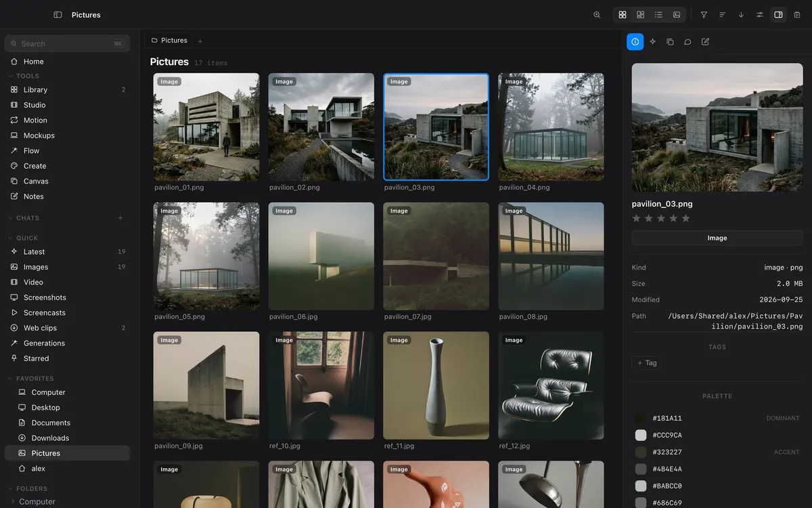Open Studio from the sidebar tools

pos(67,105)
